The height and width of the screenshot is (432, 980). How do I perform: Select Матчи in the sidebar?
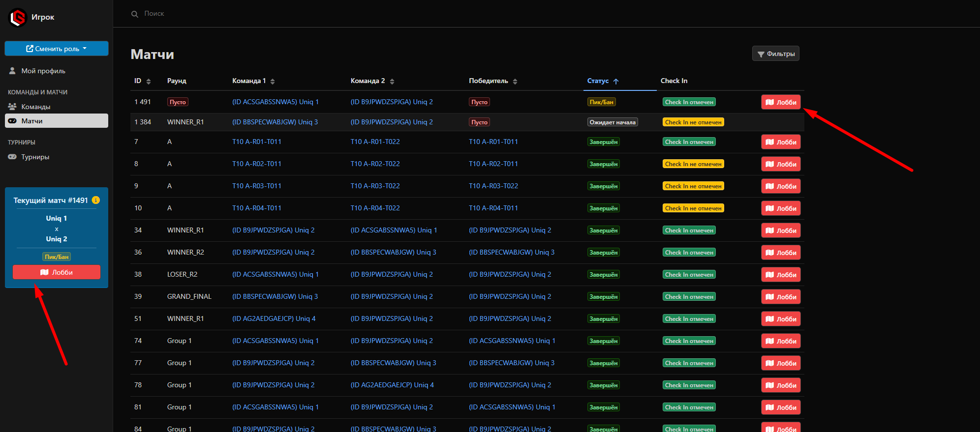click(x=32, y=121)
